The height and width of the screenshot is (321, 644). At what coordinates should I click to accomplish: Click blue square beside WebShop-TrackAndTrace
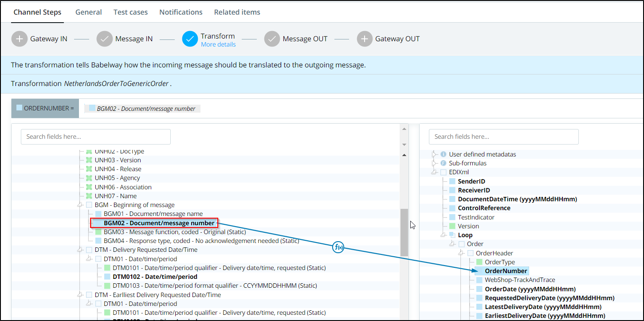click(x=479, y=280)
